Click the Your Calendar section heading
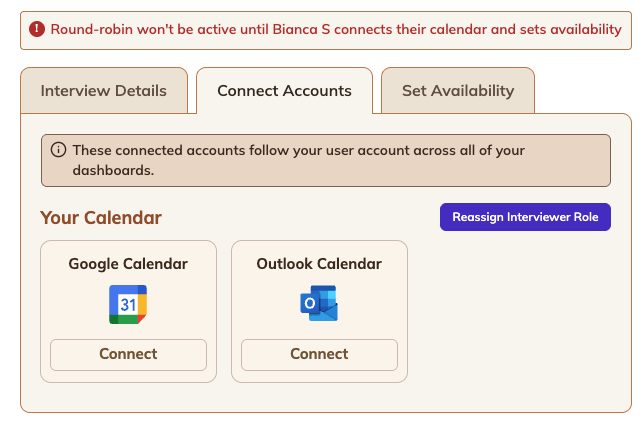This screenshot has width=644, height=430. click(x=101, y=217)
